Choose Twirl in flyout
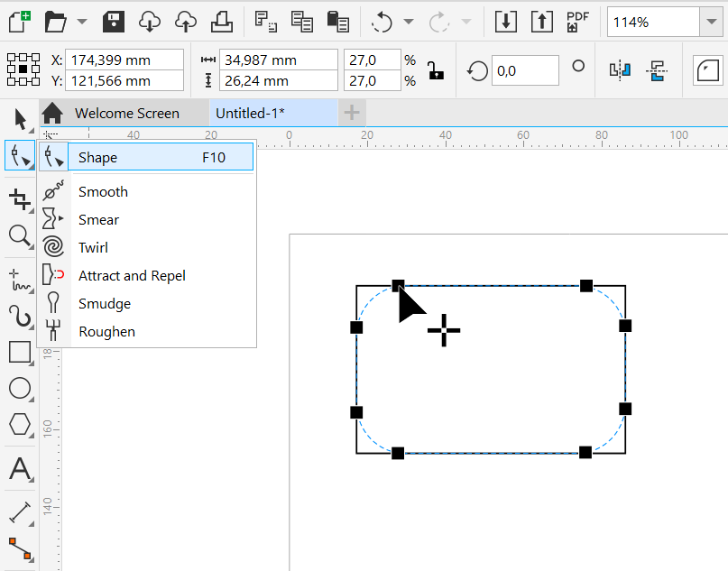Image resolution: width=728 pixels, height=571 pixels. (147, 247)
